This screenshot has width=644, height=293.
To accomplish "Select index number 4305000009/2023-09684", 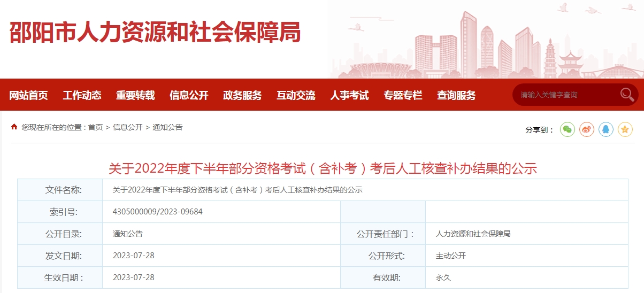I will (158, 212).
